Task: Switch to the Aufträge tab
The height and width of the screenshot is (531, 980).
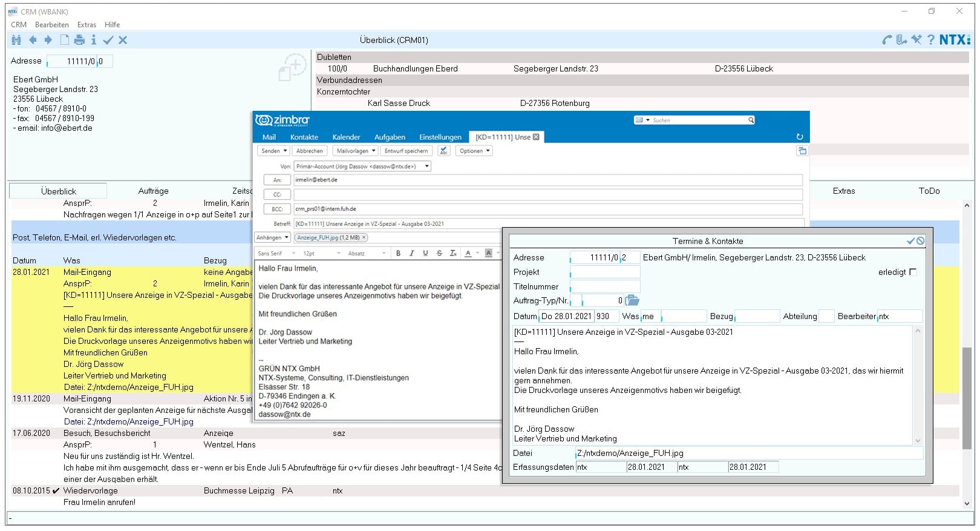Action: [x=154, y=191]
